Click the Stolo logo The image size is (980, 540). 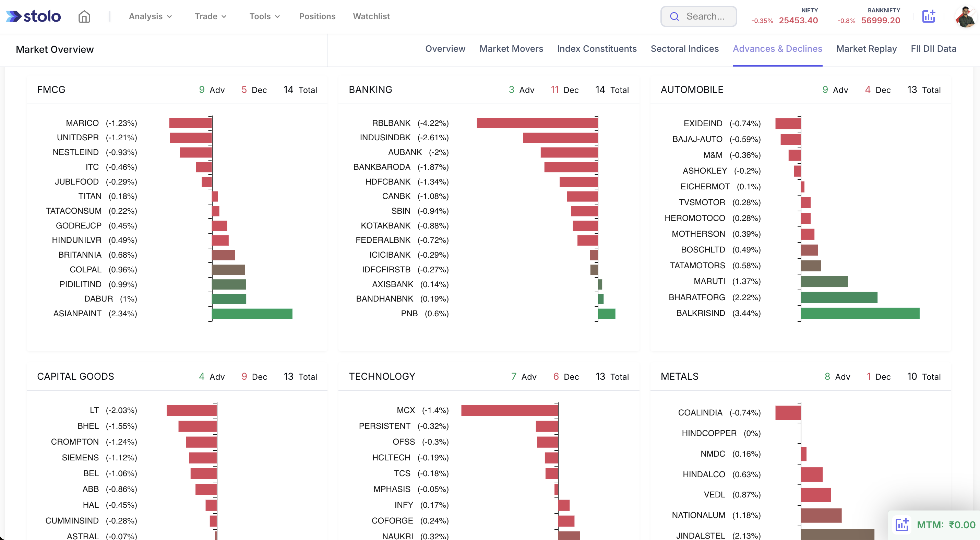coord(34,16)
